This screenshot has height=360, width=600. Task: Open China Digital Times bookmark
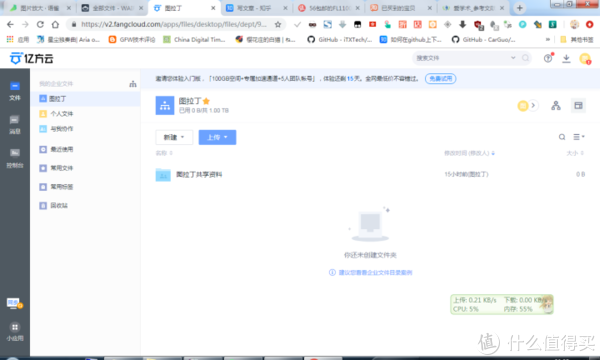coord(194,39)
